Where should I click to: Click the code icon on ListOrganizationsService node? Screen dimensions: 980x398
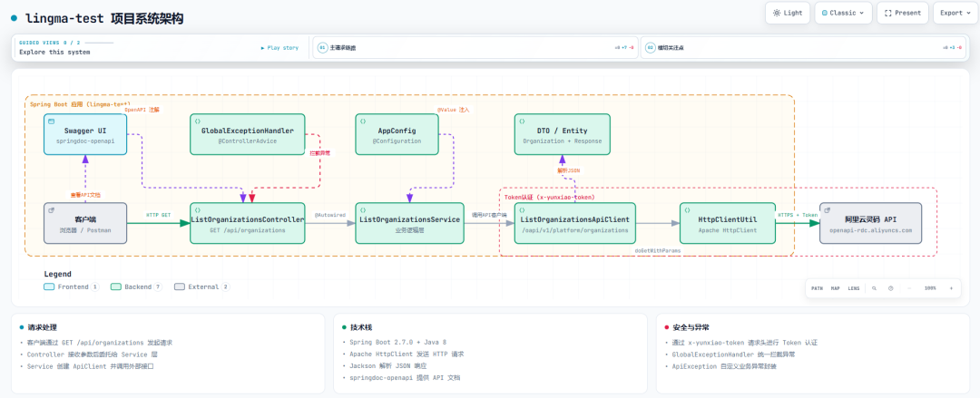click(x=362, y=210)
